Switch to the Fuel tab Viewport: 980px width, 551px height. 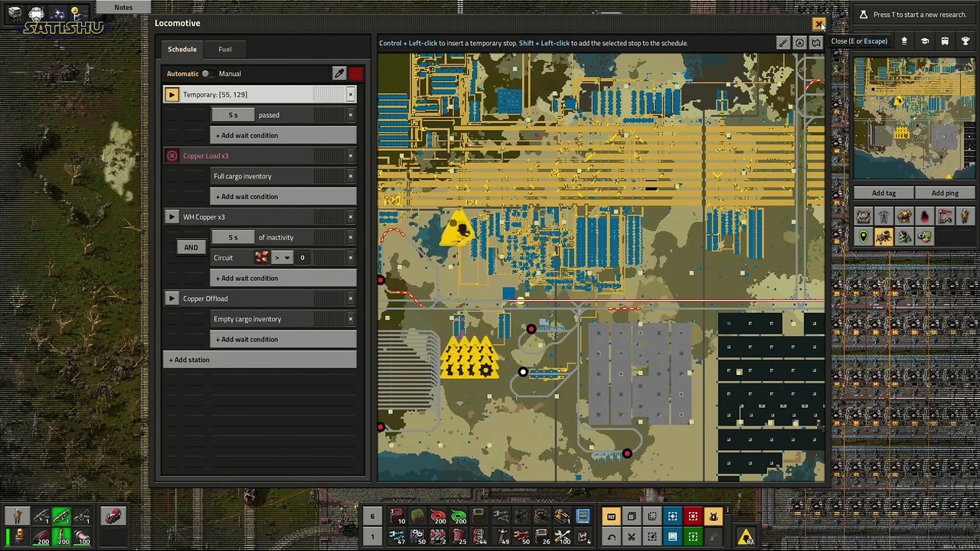(x=225, y=49)
